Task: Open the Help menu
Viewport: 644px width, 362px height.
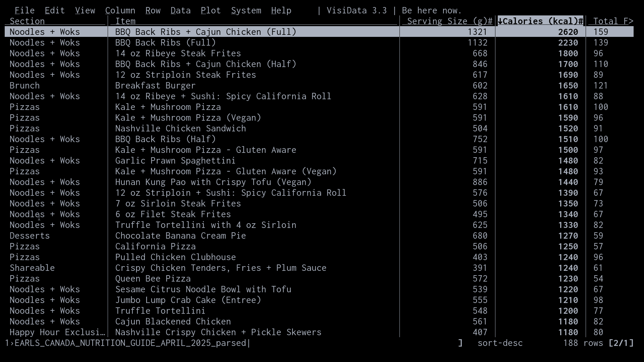Action: click(281, 10)
